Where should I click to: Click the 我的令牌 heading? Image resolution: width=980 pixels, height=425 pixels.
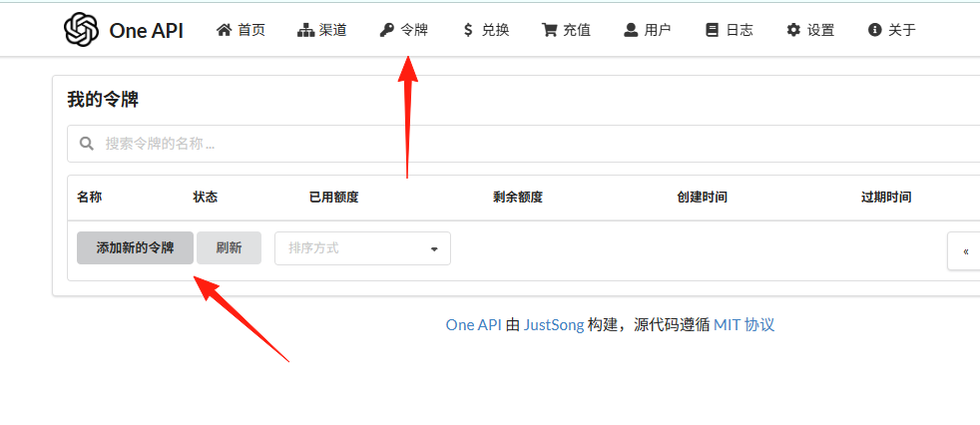(x=103, y=100)
